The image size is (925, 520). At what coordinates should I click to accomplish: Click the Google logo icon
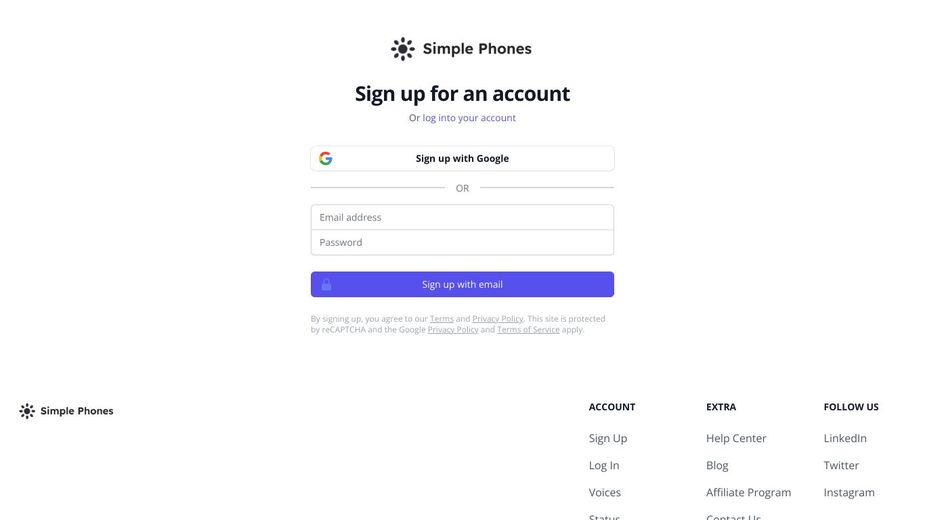(326, 159)
